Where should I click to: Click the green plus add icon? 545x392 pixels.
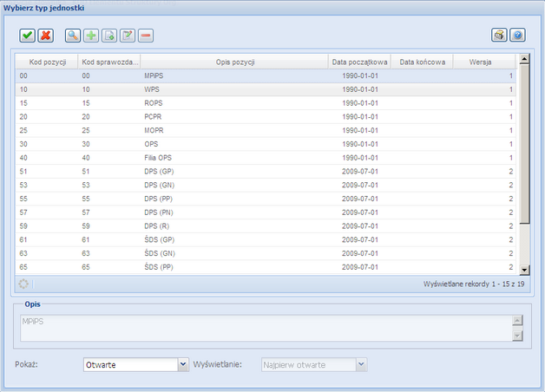pos(91,36)
